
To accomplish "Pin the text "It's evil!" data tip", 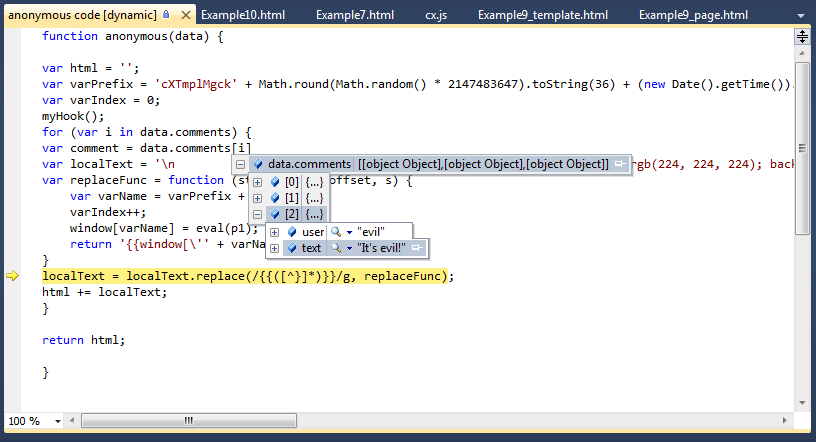I will click(x=417, y=248).
